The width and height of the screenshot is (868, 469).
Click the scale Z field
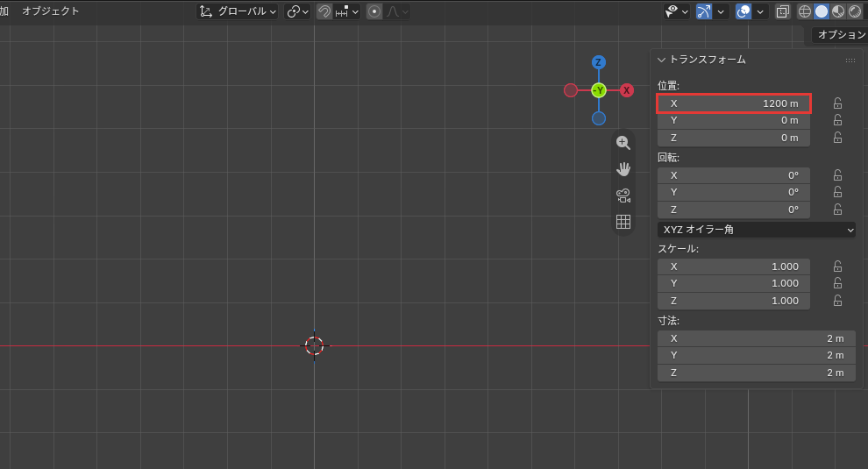click(x=734, y=302)
